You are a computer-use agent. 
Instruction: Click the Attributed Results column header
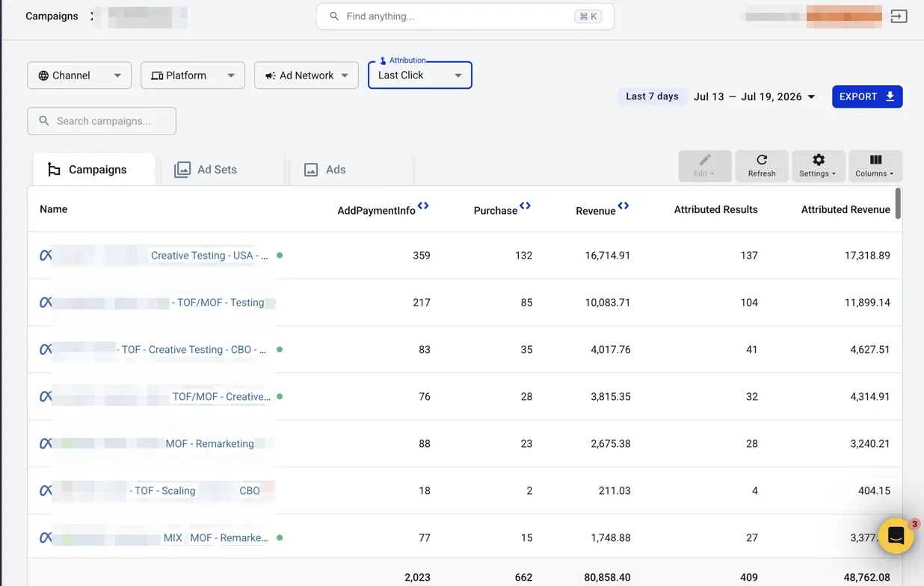pyautogui.click(x=715, y=209)
